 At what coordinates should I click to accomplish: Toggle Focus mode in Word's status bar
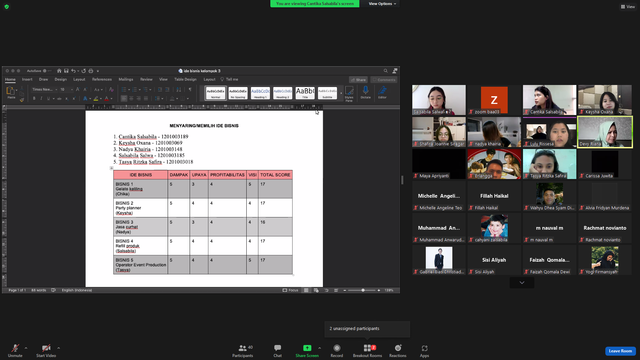(291, 290)
